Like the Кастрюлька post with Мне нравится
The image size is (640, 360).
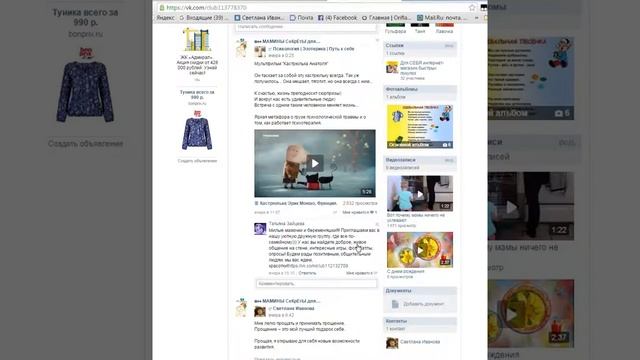(360, 213)
